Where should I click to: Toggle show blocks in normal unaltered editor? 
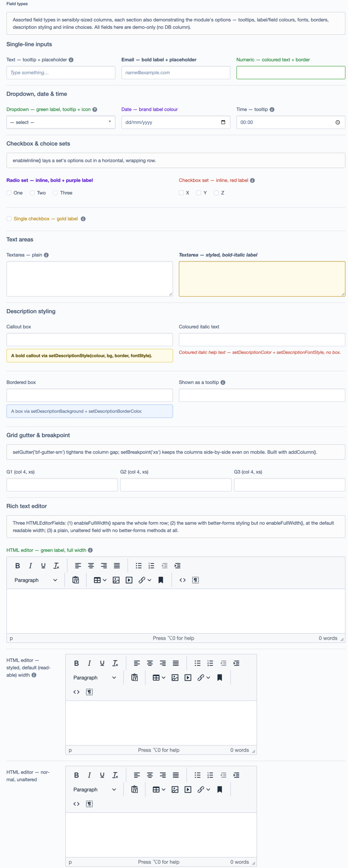89,804
